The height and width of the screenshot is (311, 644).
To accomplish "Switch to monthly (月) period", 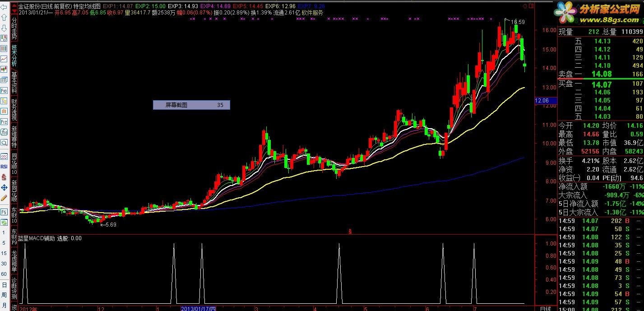I will 4,306.
